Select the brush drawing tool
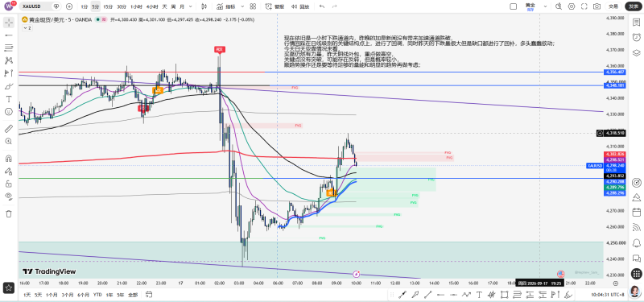The width and height of the screenshot is (644, 302). (8, 86)
